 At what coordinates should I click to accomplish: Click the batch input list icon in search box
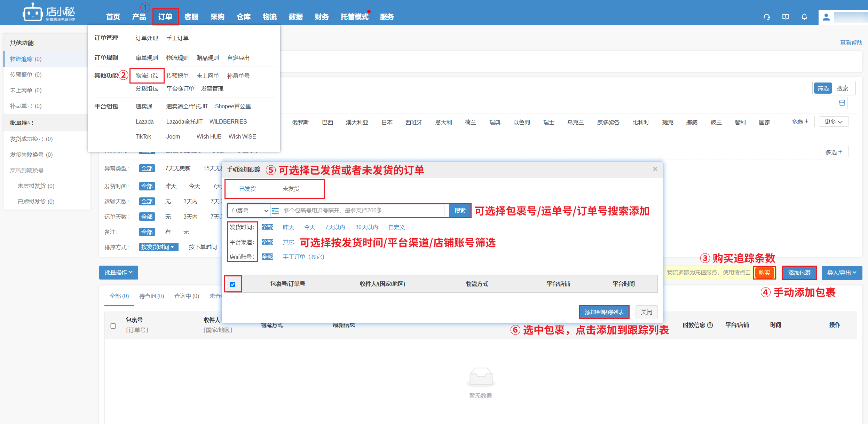click(275, 211)
